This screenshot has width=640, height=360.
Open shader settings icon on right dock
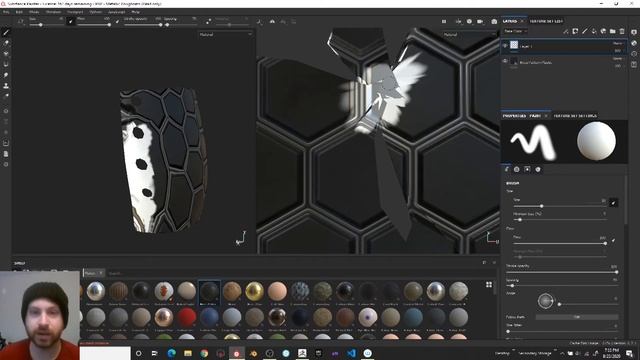pos(634,43)
